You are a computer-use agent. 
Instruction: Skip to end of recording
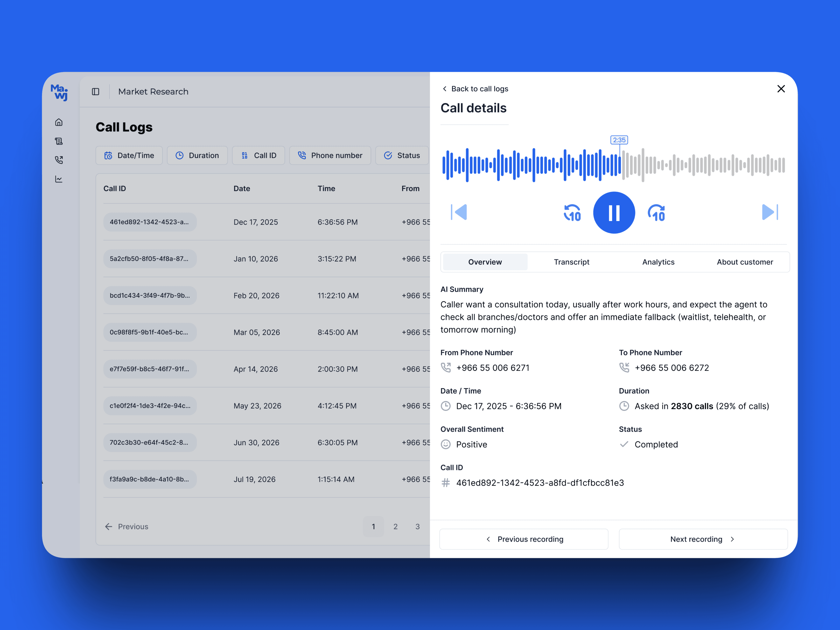pos(769,212)
